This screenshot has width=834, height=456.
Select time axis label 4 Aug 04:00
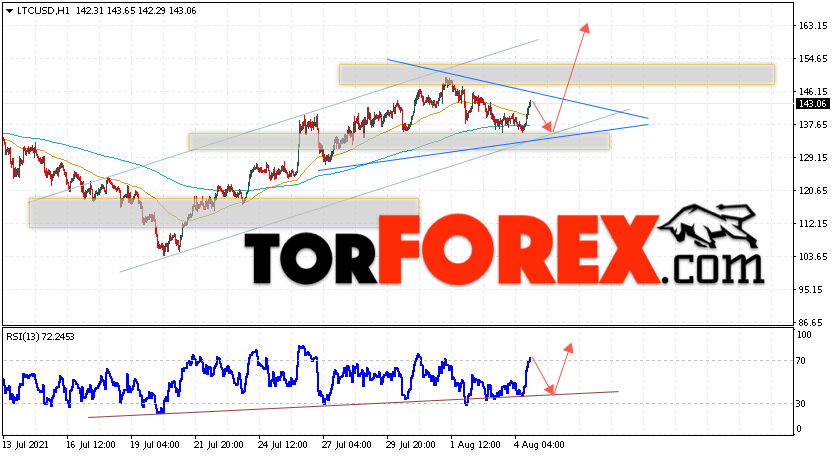tap(538, 444)
